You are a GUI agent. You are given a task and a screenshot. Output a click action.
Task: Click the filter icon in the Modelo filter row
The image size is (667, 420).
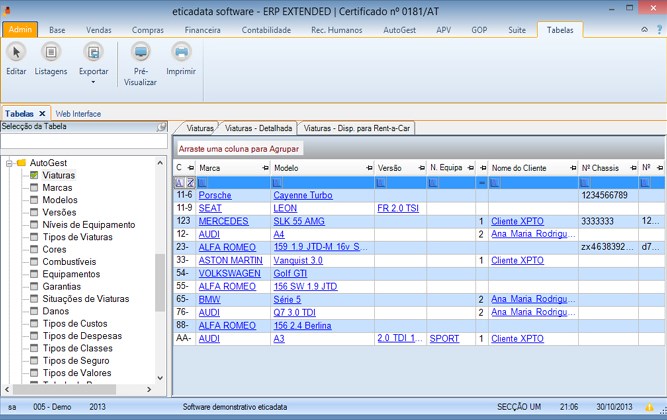point(279,183)
